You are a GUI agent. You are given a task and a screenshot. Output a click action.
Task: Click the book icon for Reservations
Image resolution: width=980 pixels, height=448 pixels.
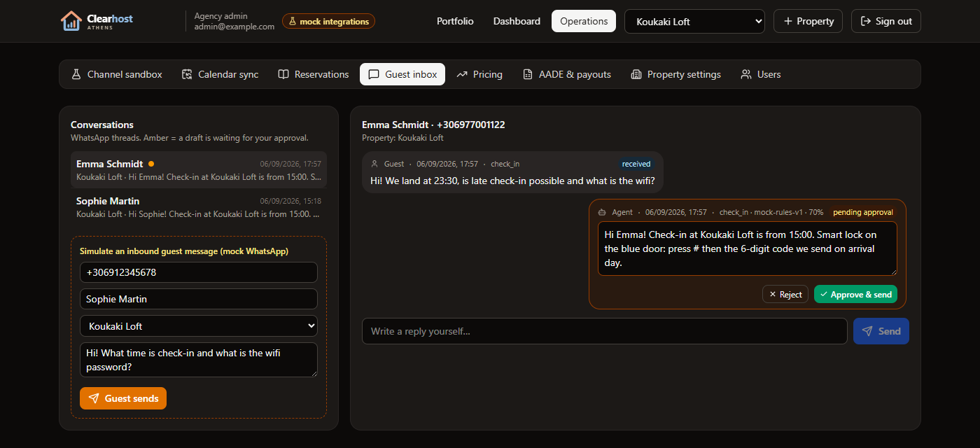pos(283,74)
